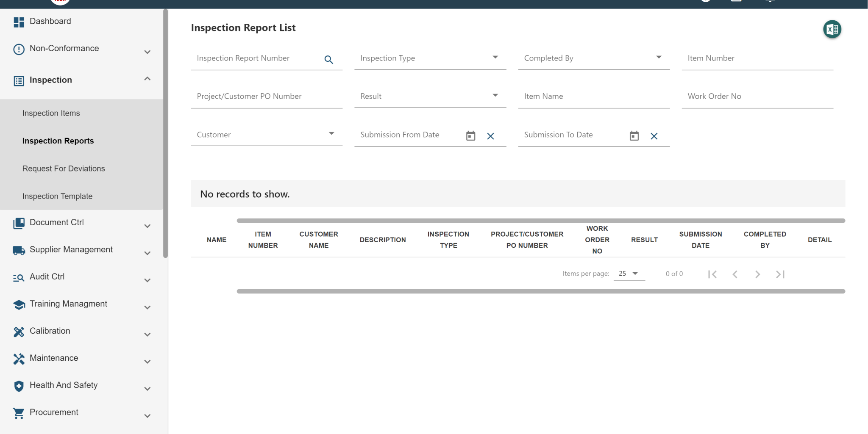Viewport: 868px width, 434px height.
Task: Click the notification bell in the header
Action: pyautogui.click(x=770, y=1)
